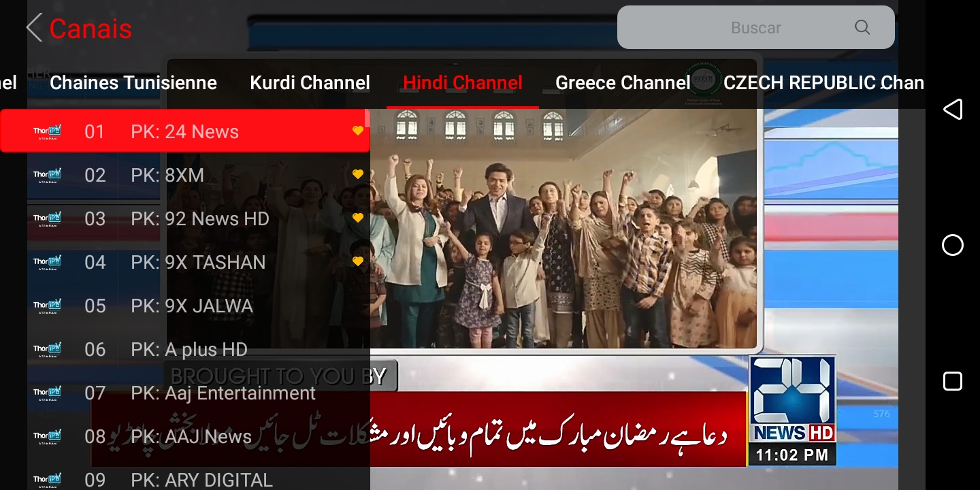This screenshot has width=980, height=490.
Task: Toggle favorite heart on PK: 9X TASHAN
Action: (358, 261)
